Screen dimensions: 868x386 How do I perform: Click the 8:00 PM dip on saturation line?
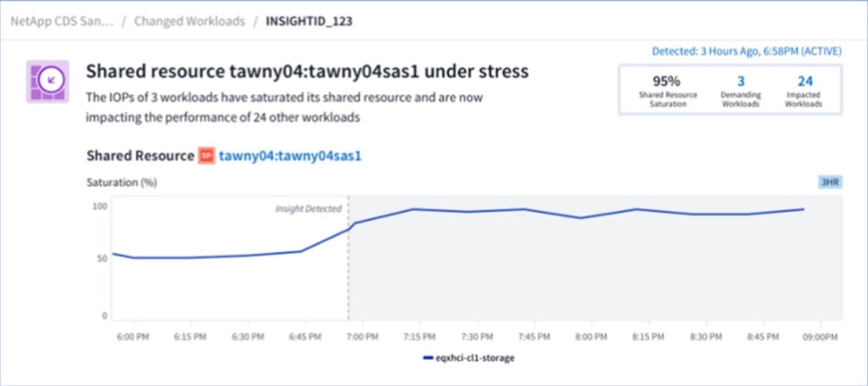(583, 217)
